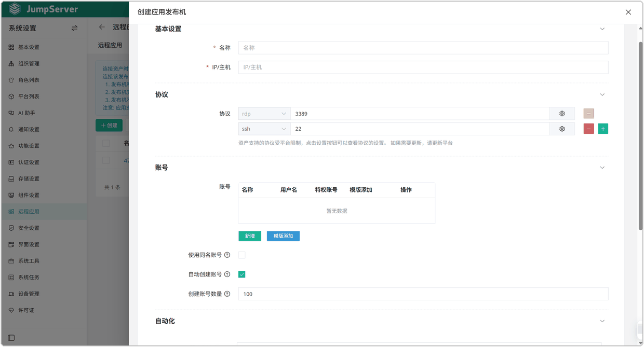The height and width of the screenshot is (347, 644).
Task: Click the rdp port field showing 3389
Action: click(420, 114)
